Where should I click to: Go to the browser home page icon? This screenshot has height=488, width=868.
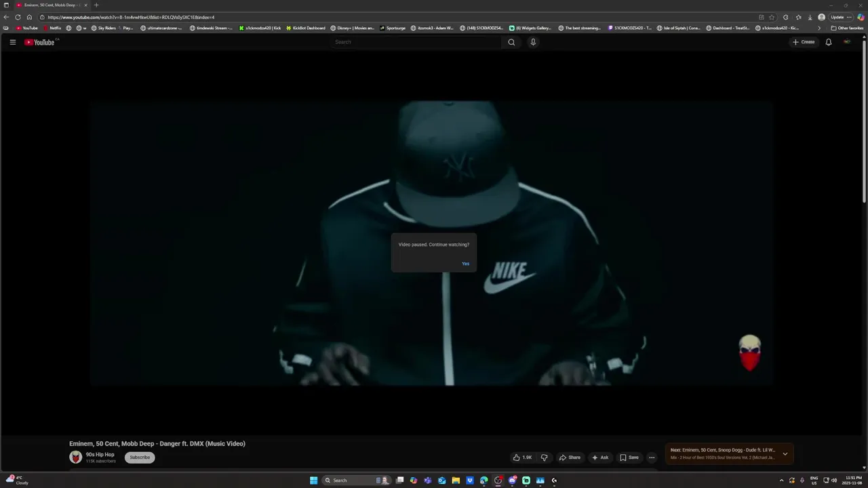coord(29,17)
